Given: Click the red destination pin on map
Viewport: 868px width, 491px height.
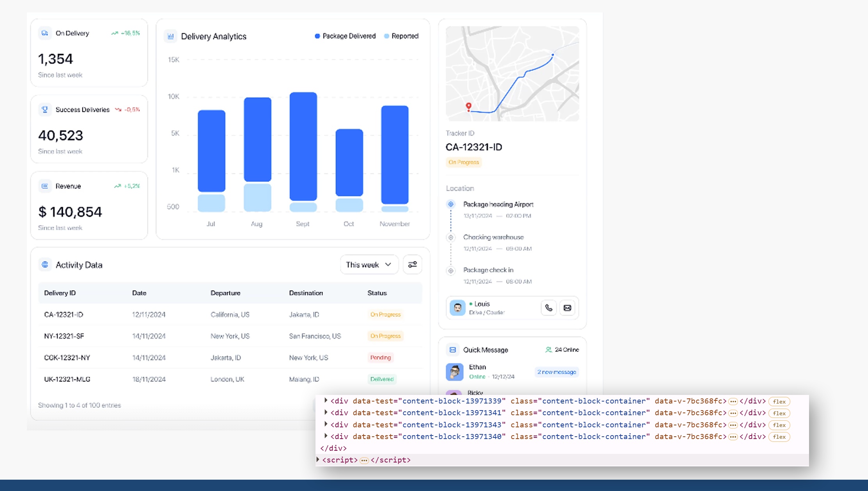Looking at the screenshot, I should tap(469, 106).
